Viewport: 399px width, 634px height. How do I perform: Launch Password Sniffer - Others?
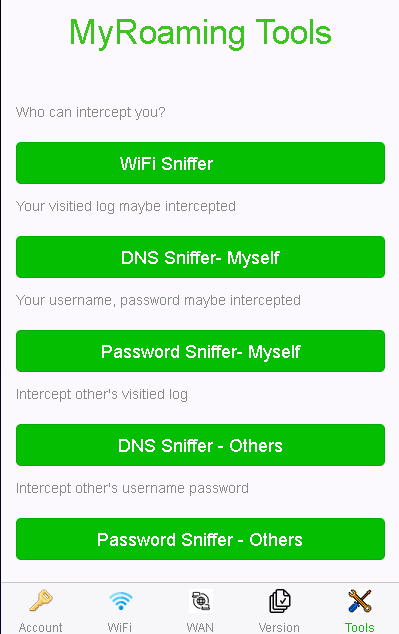(200, 539)
